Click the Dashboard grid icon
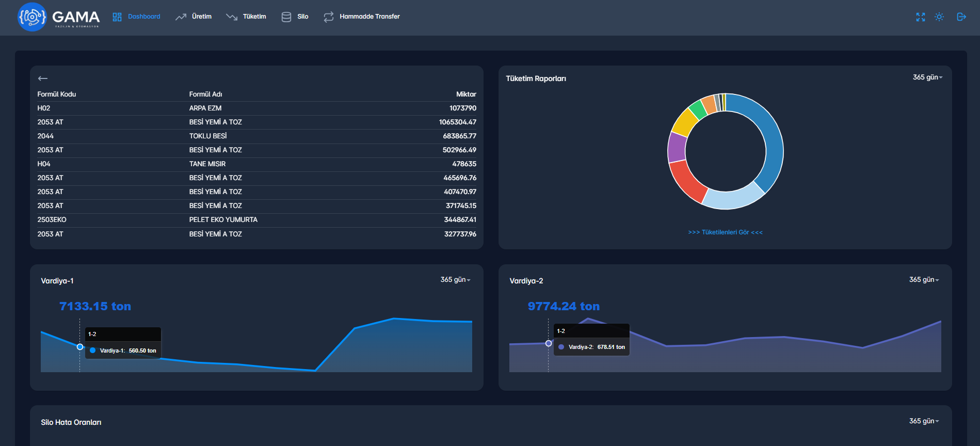Image resolution: width=980 pixels, height=446 pixels. [x=117, y=17]
